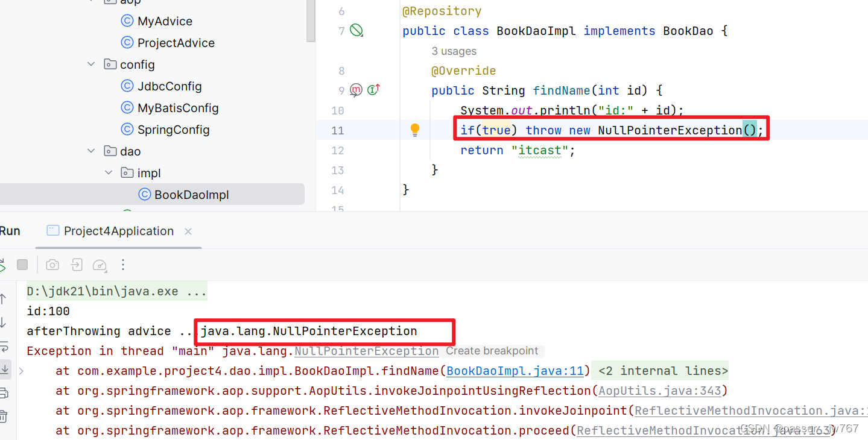Click the @Repository annotation
The width and height of the screenshot is (868, 440).
(442, 11)
